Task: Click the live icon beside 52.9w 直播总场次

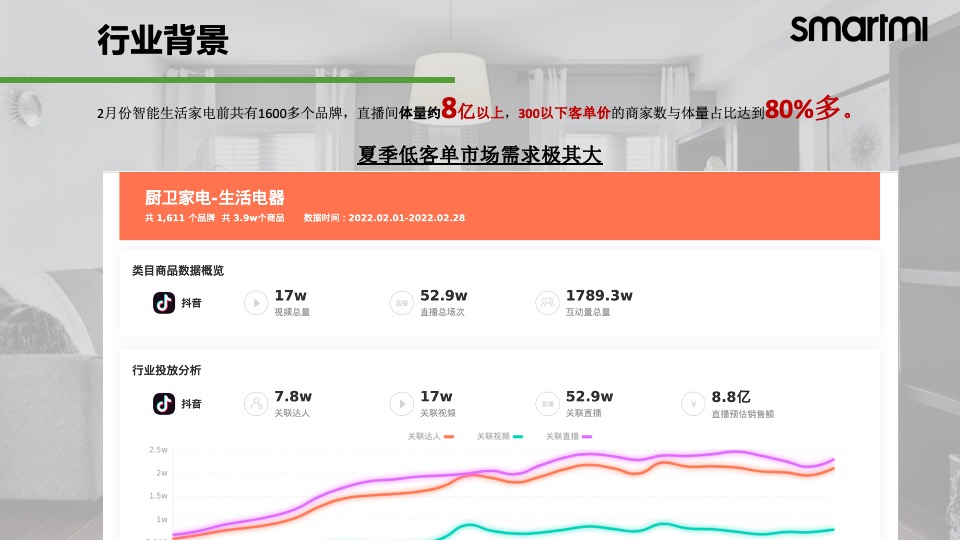Action: tap(402, 303)
